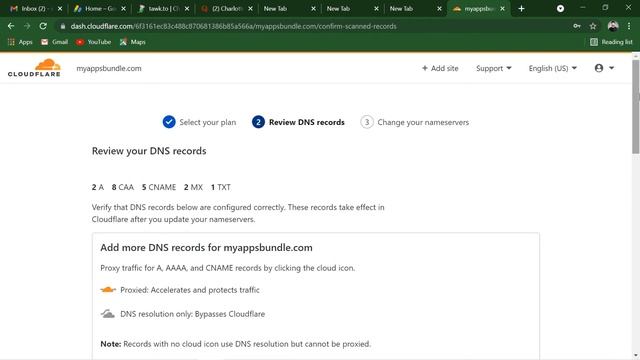This screenshot has height=360, width=640.
Task: Open the Reading list
Action: point(611,42)
